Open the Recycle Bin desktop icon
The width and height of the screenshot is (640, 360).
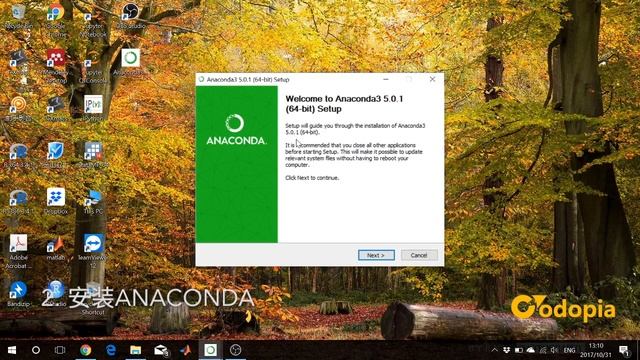tap(18, 16)
